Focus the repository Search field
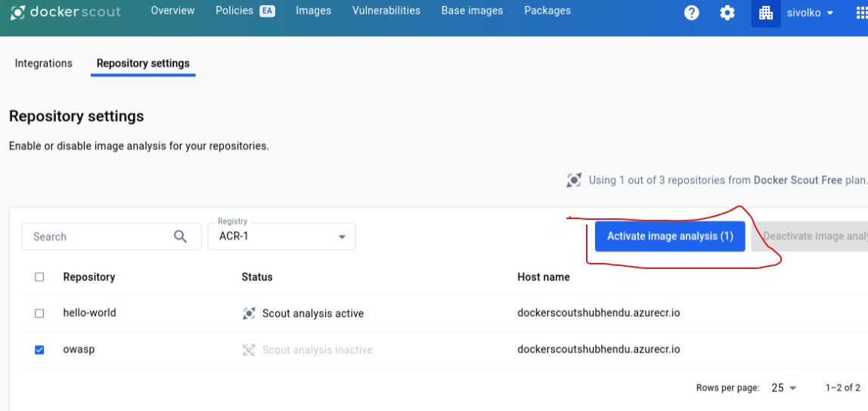Screen dimensions: 868x411 (x=111, y=236)
